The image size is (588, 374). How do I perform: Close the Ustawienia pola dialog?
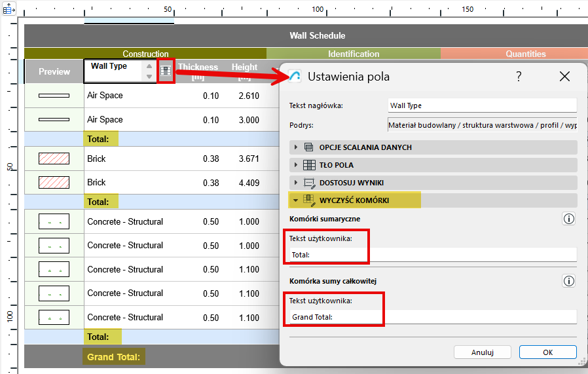tap(564, 77)
